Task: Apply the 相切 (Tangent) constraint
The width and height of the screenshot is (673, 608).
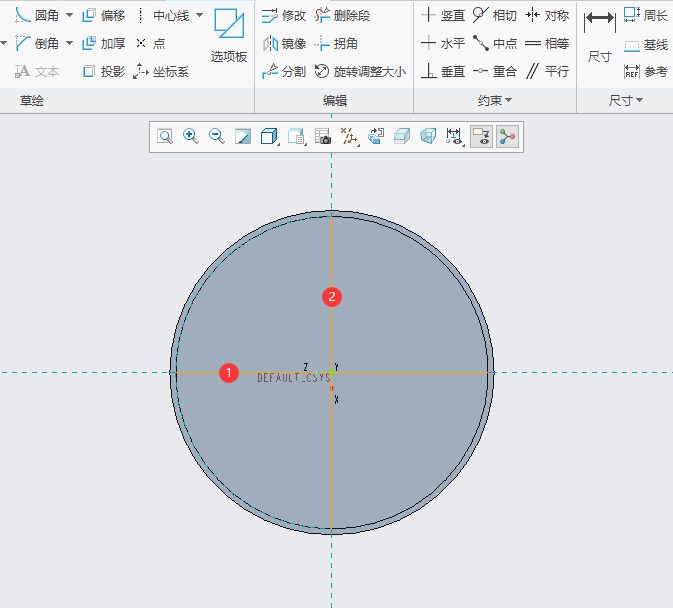Action: click(495, 16)
